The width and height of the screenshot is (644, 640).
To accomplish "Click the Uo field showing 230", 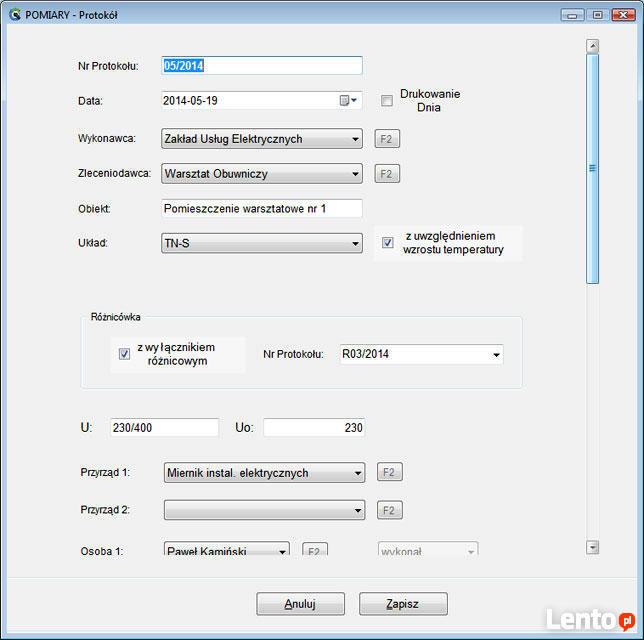I will coord(314,428).
